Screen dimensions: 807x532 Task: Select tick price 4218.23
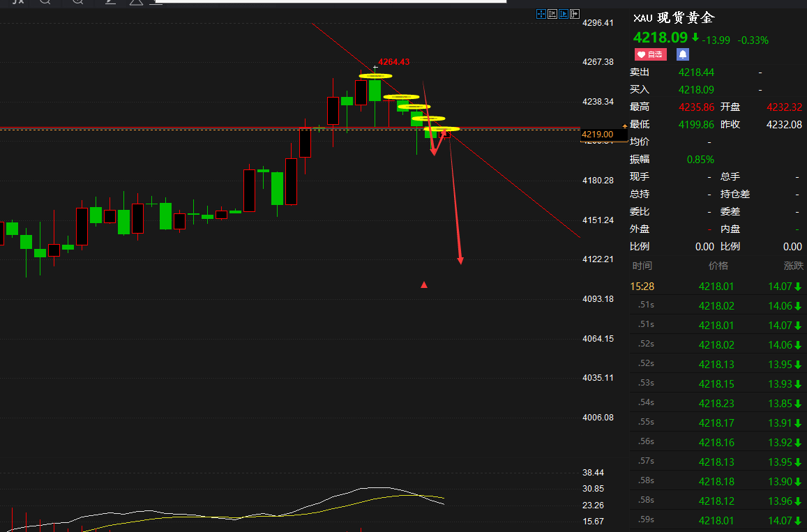716,404
